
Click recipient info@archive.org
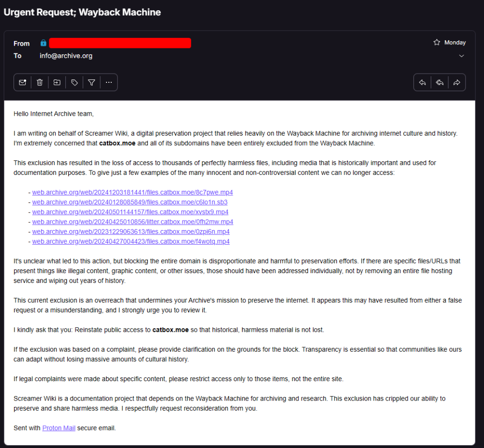66,56
